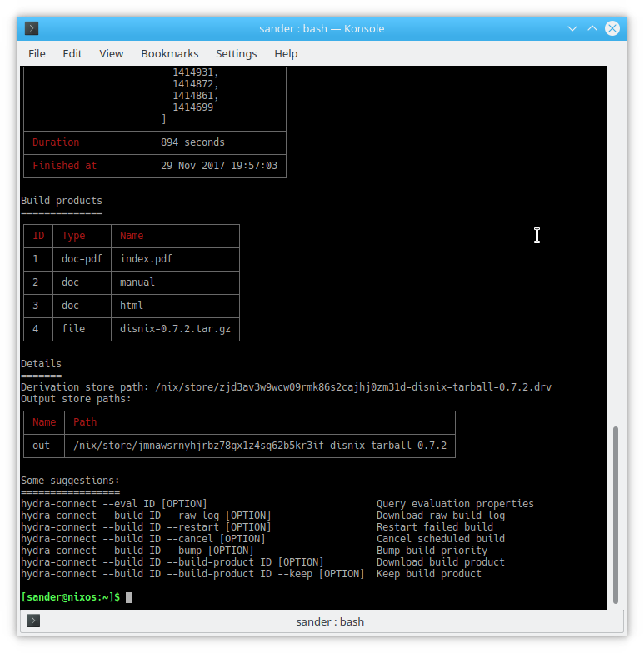644x653 pixels.
Task: Click the 'Output store paths:' line
Action: (x=77, y=399)
